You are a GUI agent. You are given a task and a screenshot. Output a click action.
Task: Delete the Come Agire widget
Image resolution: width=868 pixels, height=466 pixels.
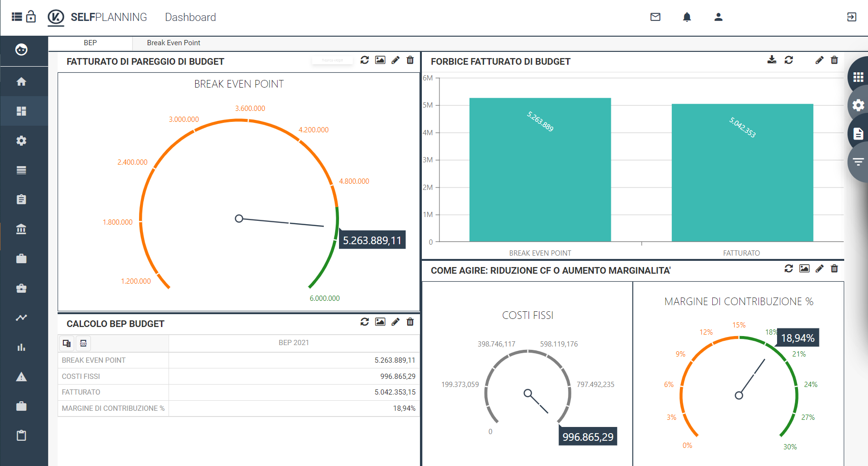pyautogui.click(x=834, y=268)
